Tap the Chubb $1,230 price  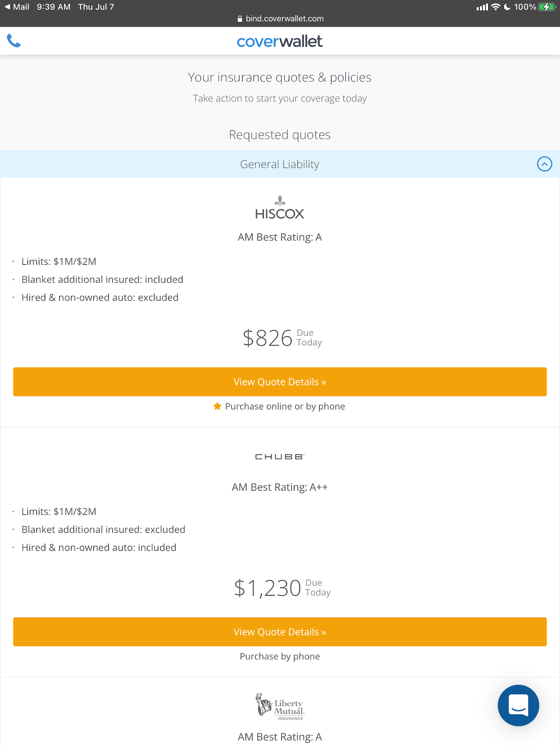[267, 588]
